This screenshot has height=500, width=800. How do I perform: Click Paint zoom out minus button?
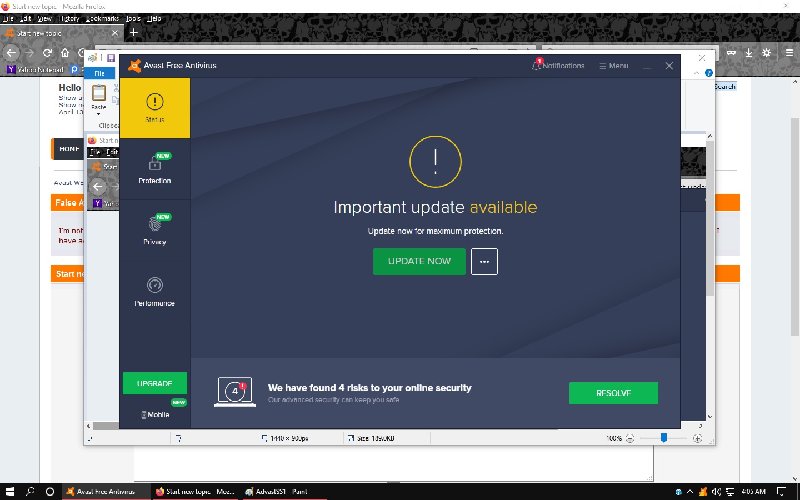[630, 438]
